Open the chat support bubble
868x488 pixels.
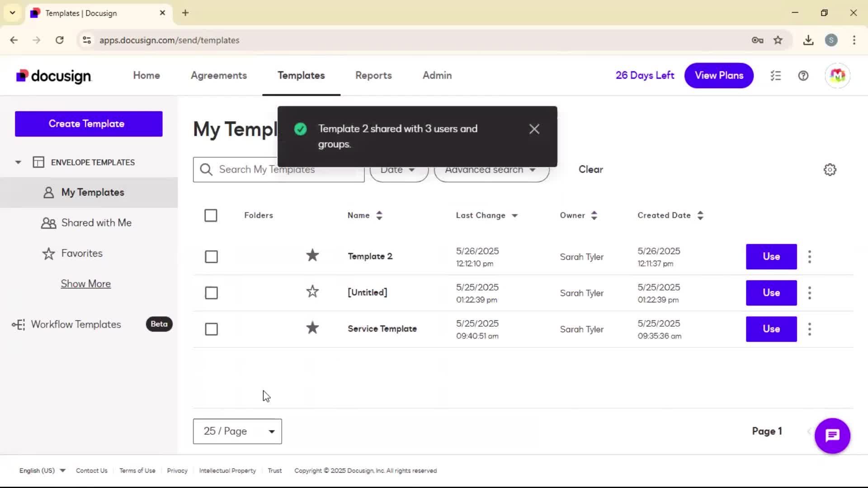point(832,436)
